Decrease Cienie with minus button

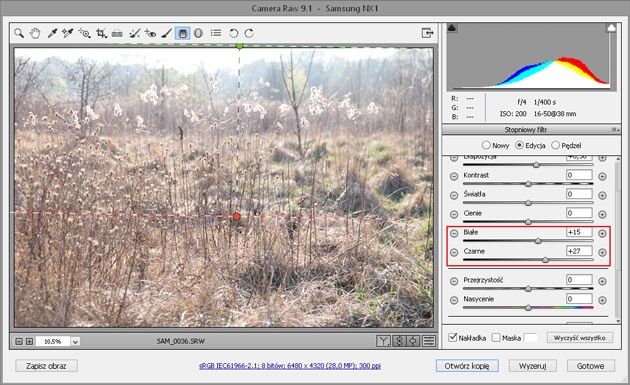[x=454, y=214]
